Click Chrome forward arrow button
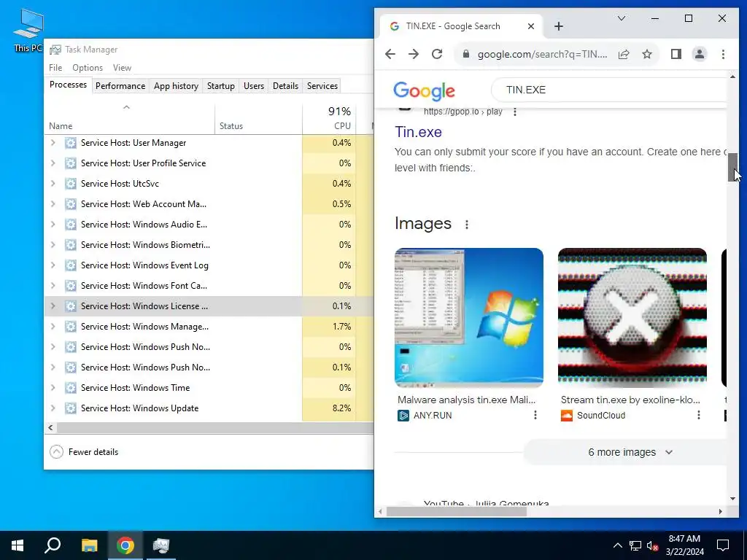Screen dimensions: 747x560 pos(414,54)
